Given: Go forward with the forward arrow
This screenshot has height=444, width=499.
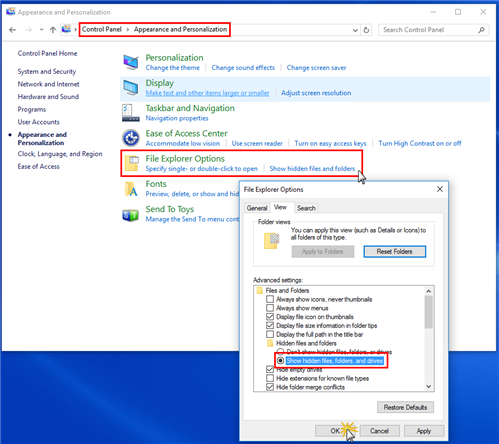Looking at the screenshot, I should coord(29,30).
